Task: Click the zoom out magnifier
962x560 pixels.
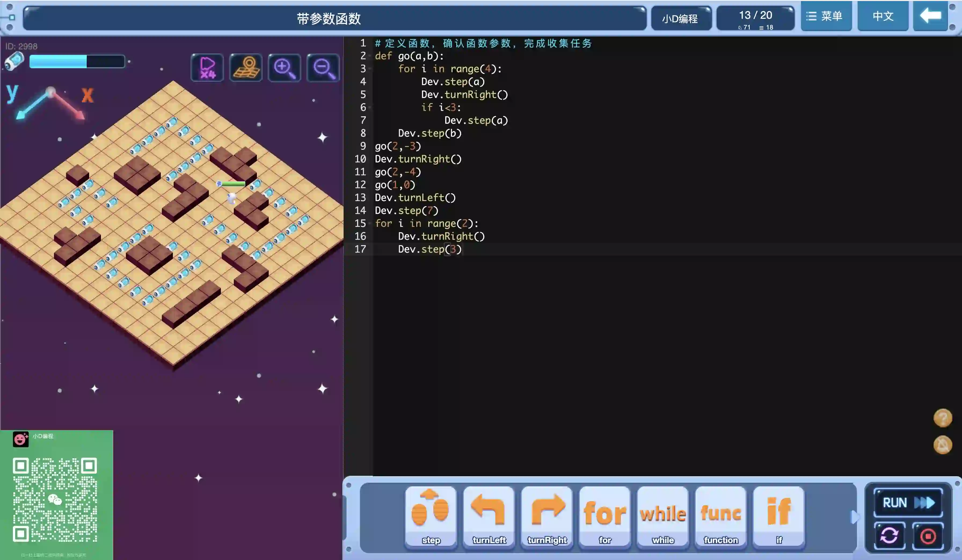Action: [323, 68]
